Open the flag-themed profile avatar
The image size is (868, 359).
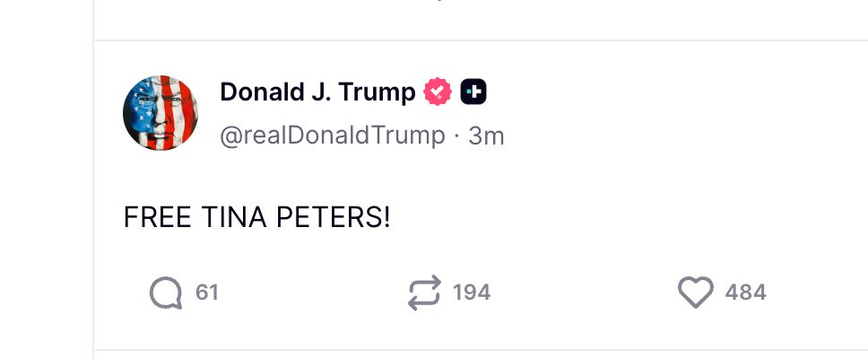point(161,113)
